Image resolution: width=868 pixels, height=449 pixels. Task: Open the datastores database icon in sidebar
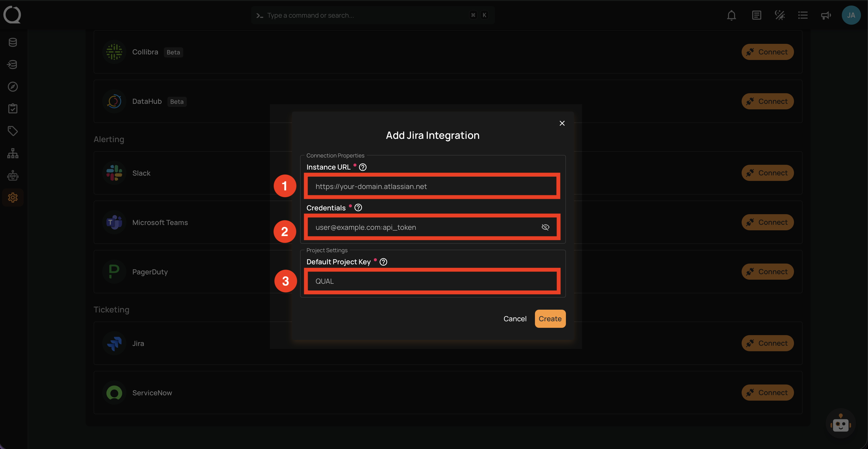click(13, 42)
